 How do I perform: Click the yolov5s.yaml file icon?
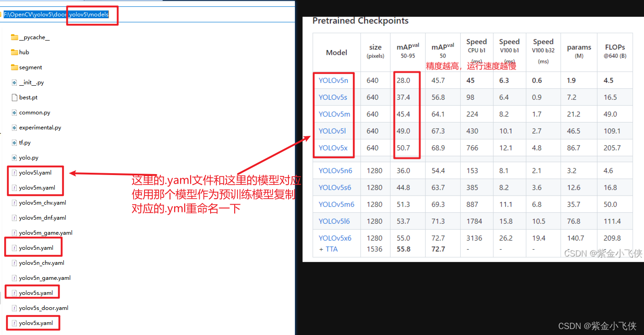click(14, 293)
